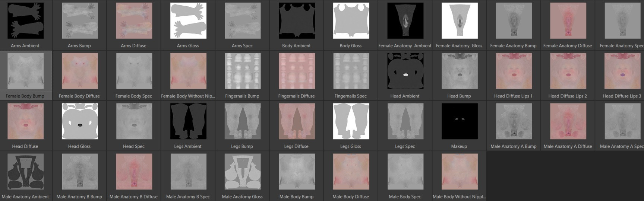Open the Male Anatomy A Bump map
644x201 pixels.
click(x=514, y=121)
